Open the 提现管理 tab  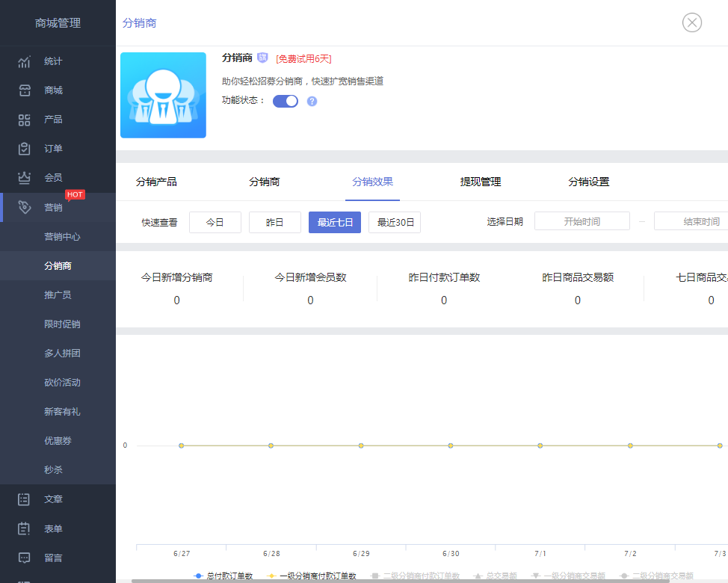pos(481,182)
